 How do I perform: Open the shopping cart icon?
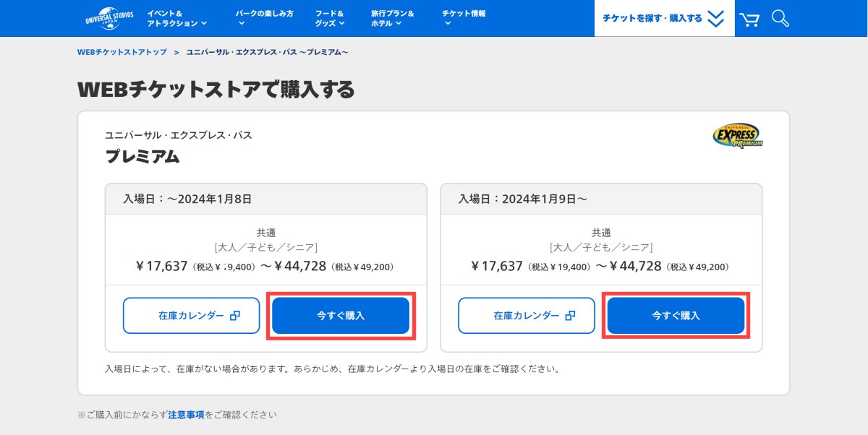(749, 18)
